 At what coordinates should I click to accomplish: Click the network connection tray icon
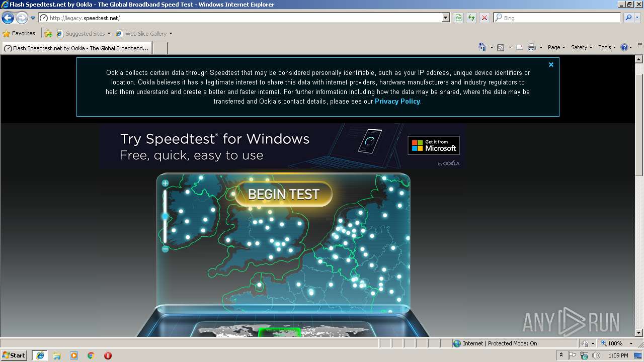(x=584, y=355)
